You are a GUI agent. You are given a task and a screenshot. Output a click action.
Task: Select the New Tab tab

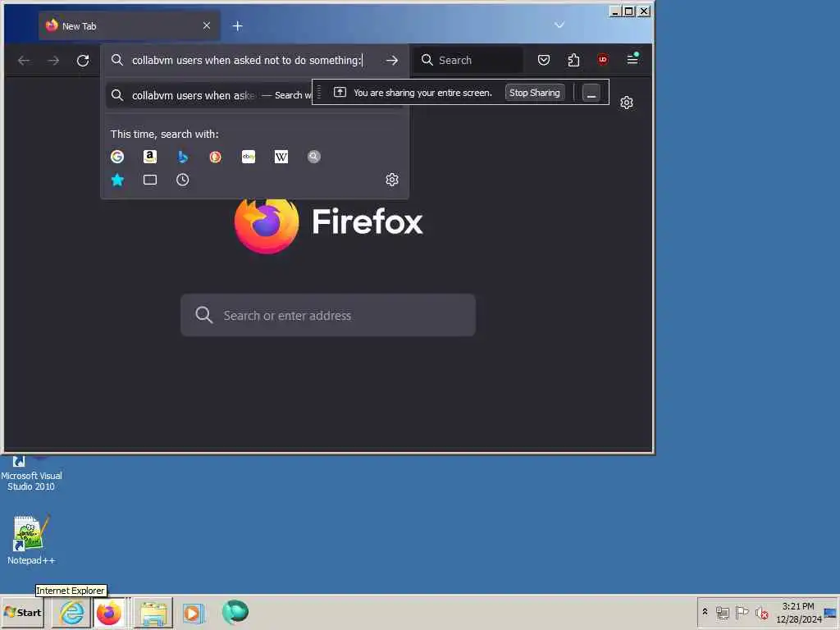click(129, 25)
